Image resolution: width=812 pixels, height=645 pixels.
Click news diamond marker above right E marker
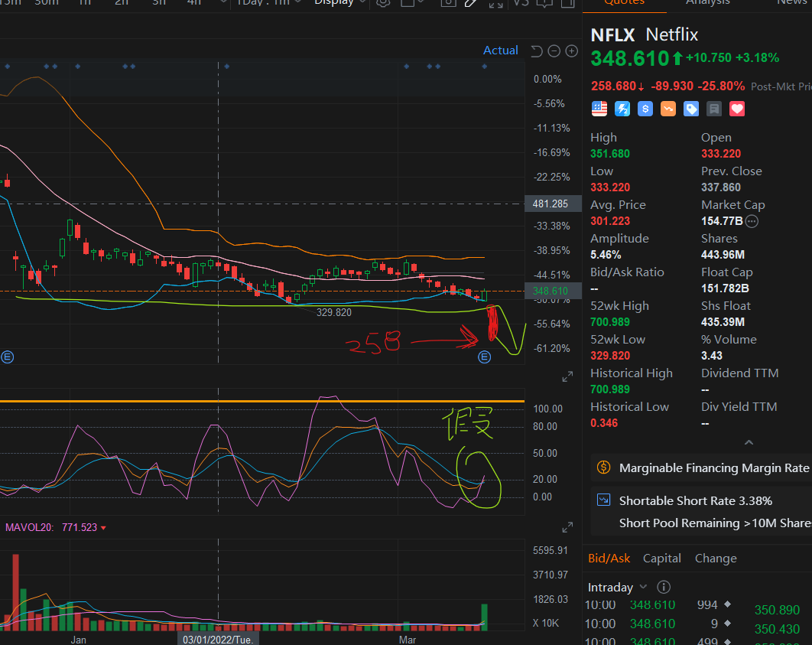(484, 67)
